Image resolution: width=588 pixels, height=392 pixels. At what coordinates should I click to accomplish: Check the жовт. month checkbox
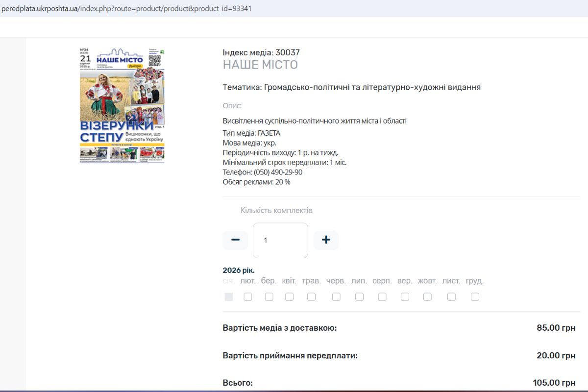point(427,296)
